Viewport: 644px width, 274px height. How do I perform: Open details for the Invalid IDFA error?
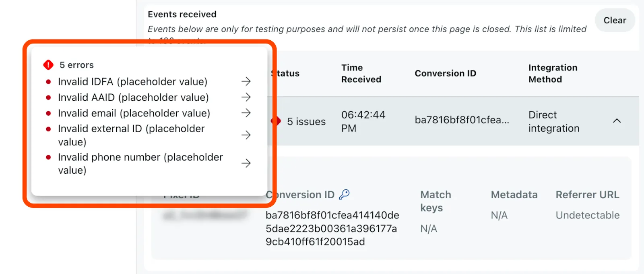coord(246,81)
